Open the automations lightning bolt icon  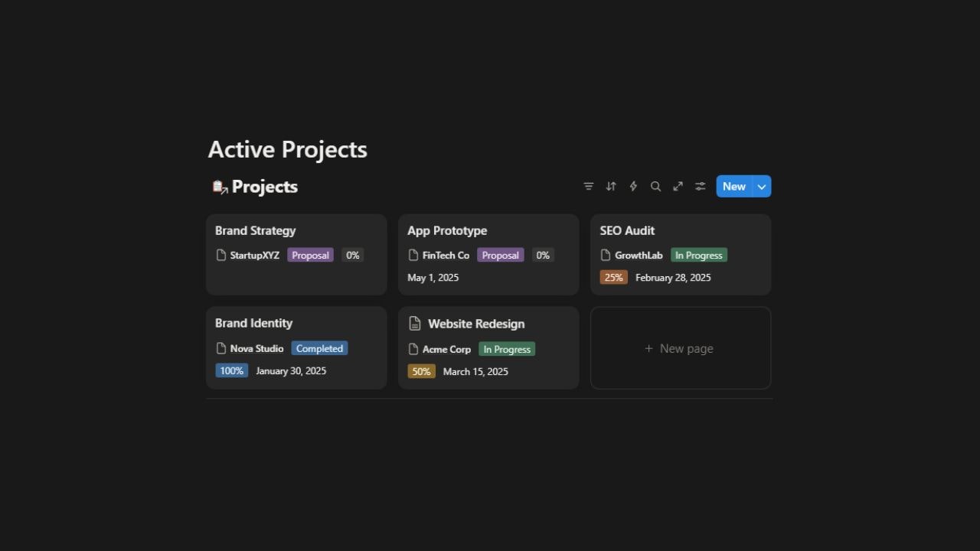633,187
